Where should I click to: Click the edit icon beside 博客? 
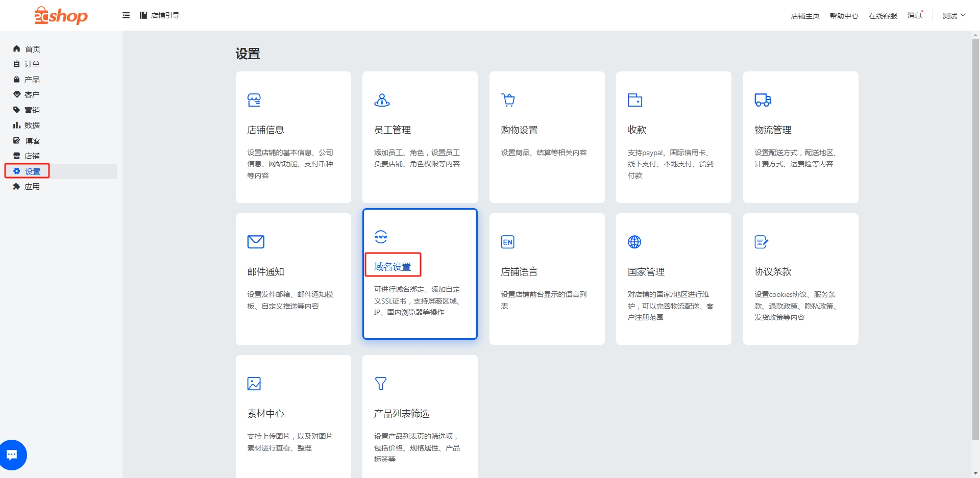pos(16,141)
